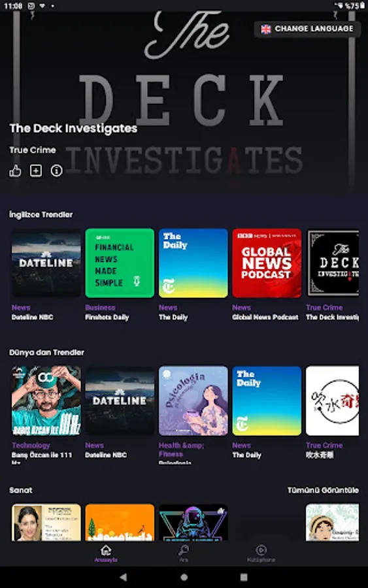Click the Change Language button
This screenshot has width=368, height=588.
point(307,29)
